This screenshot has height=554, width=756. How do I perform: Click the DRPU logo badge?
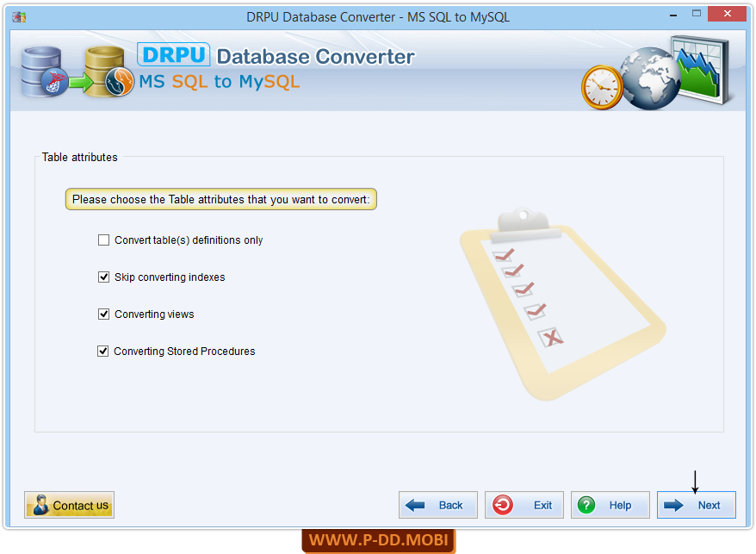(174, 54)
